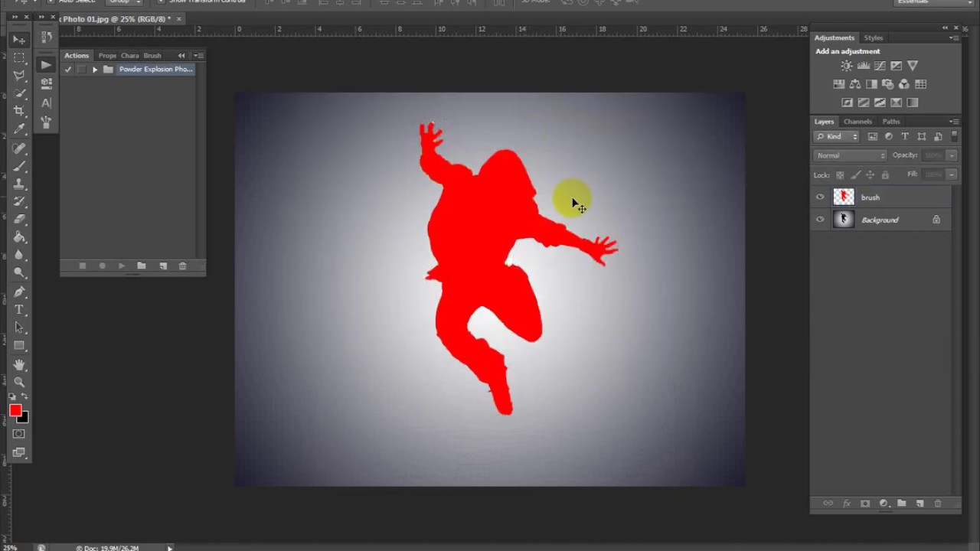Viewport: 980px width, 551px height.
Task: Select the Rectangle shape tool
Action: point(19,345)
